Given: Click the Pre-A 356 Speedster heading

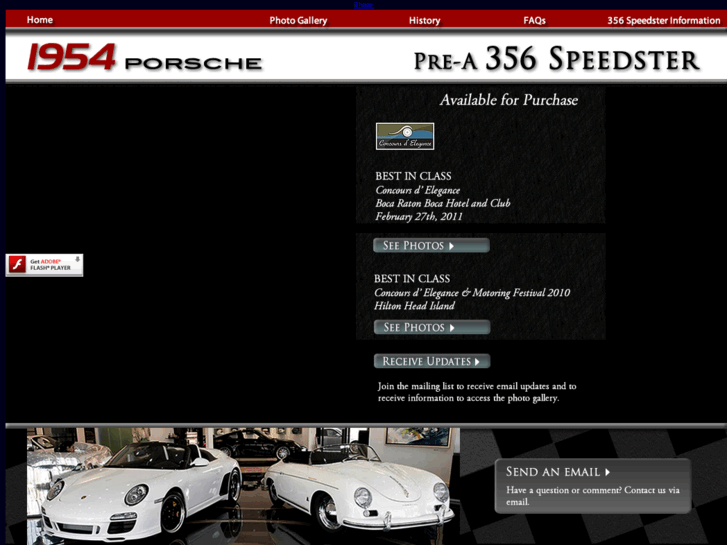Looking at the screenshot, I should (556, 59).
